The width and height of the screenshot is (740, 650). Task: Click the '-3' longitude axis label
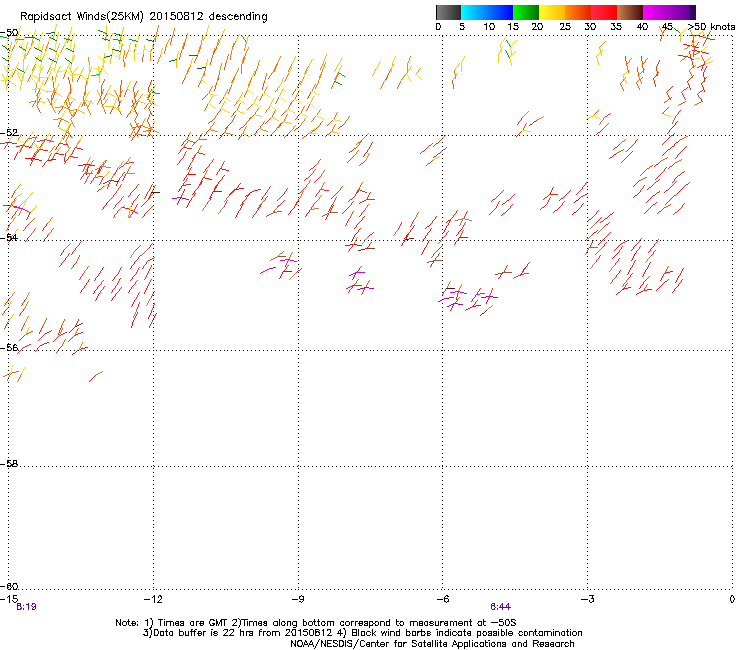pos(587,599)
